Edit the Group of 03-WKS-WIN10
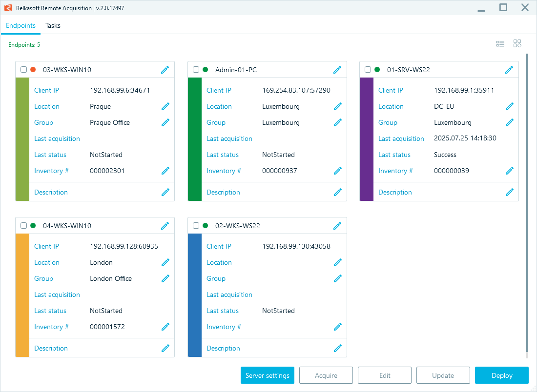This screenshot has height=392, width=537. coord(165,122)
